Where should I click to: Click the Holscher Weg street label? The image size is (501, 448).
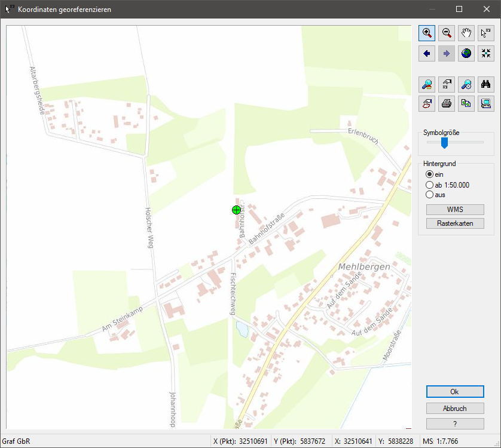[149, 228]
